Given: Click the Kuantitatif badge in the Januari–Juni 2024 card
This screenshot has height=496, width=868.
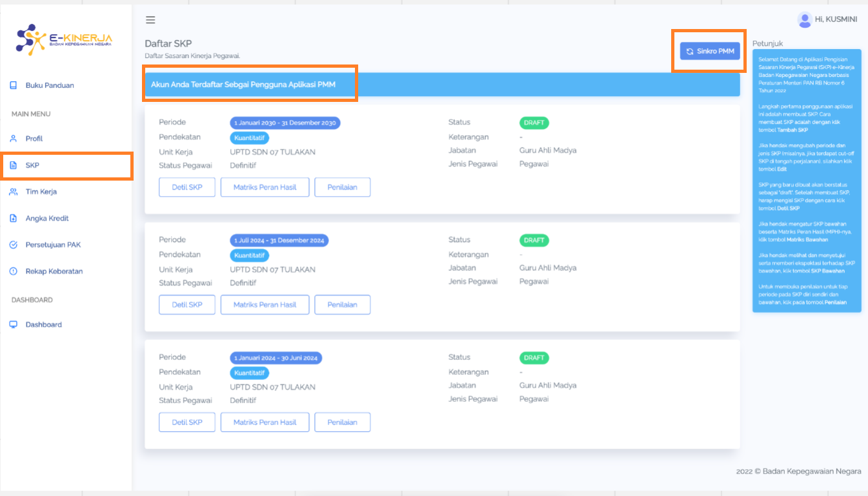Looking at the screenshot, I should coord(250,373).
